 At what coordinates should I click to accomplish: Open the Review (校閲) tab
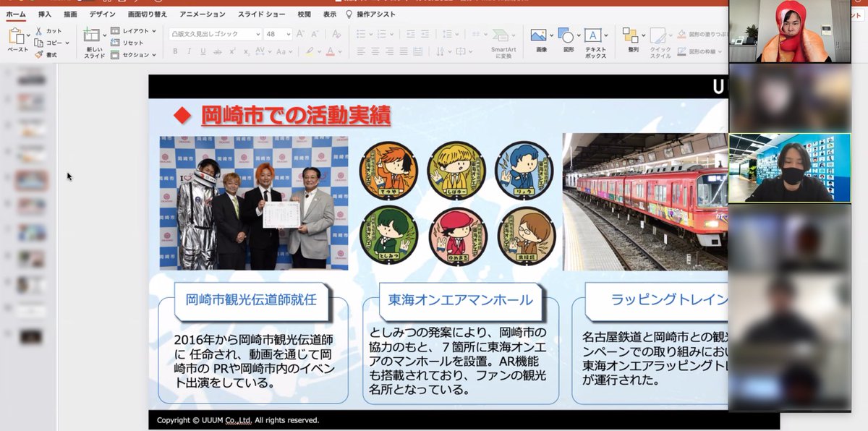305,14
